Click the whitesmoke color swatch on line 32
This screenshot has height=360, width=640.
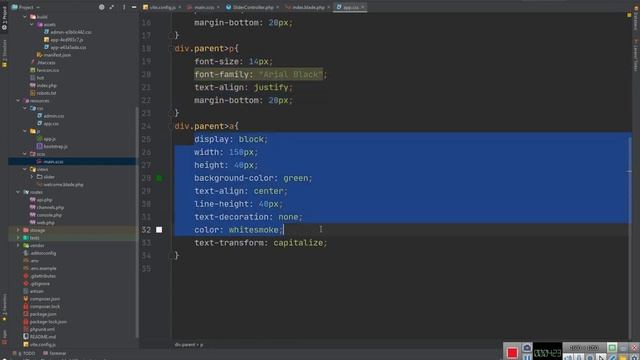tap(159, 230)
